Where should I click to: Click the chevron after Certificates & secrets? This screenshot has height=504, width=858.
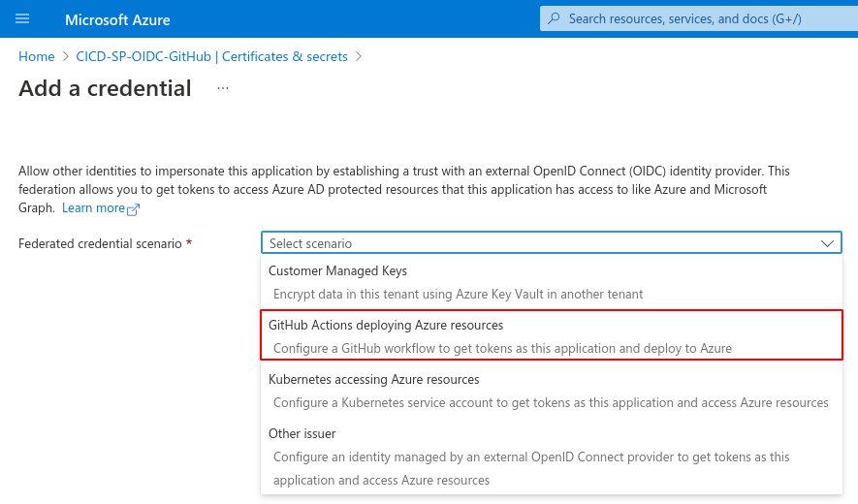coord(359,56)
